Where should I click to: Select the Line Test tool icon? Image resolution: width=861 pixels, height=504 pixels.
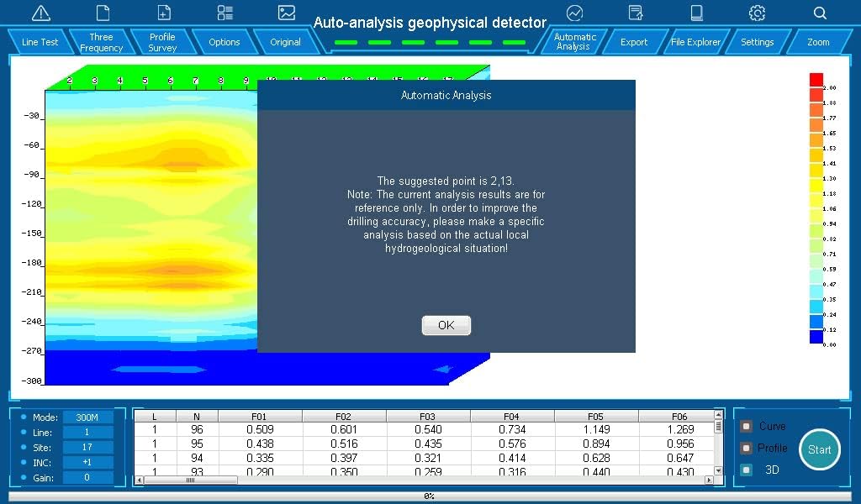pos(39,13)
